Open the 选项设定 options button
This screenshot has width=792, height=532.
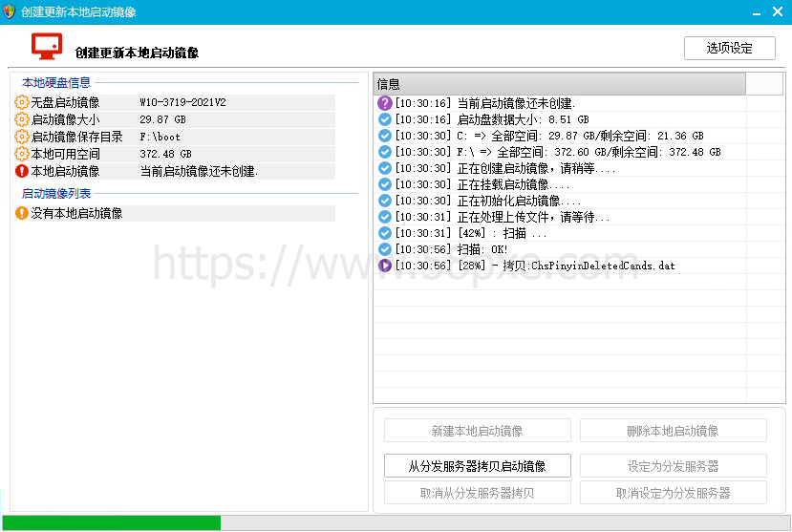point(729,48)
